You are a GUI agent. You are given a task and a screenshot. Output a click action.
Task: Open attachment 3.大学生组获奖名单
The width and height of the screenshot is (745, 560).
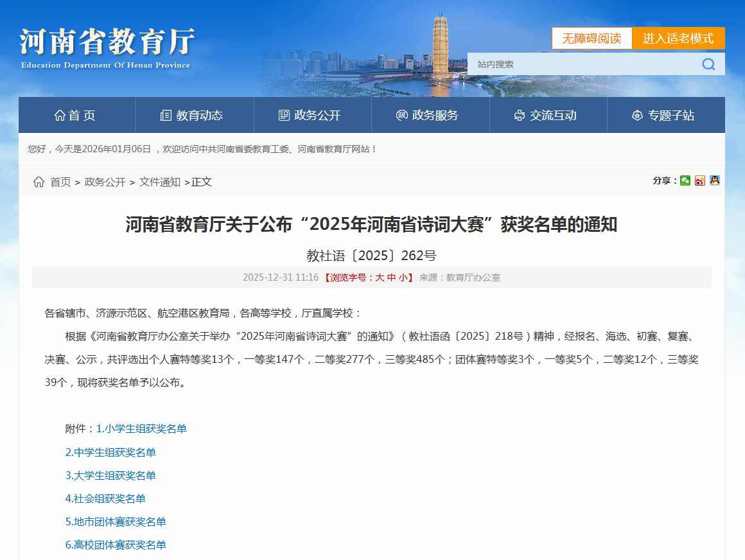[x=110, y=476]
